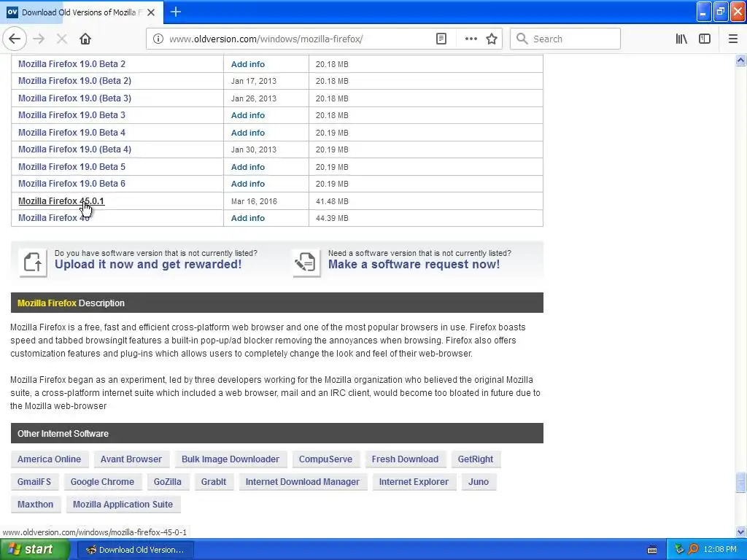Image resolution: width=747 pixels, height=560 pixels.
Task: Open the Library icon in toolbar
Action: pos(681,39)
